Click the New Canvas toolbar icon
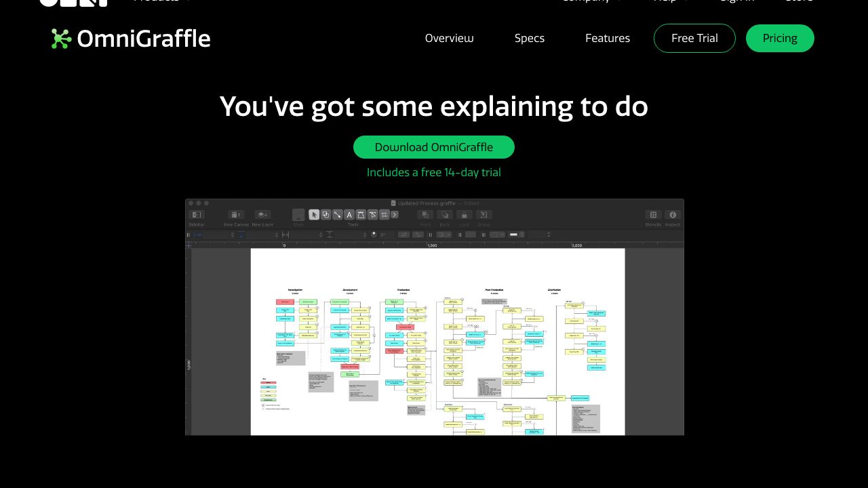Viewport: 868px width, 488px height. (236, 215)
